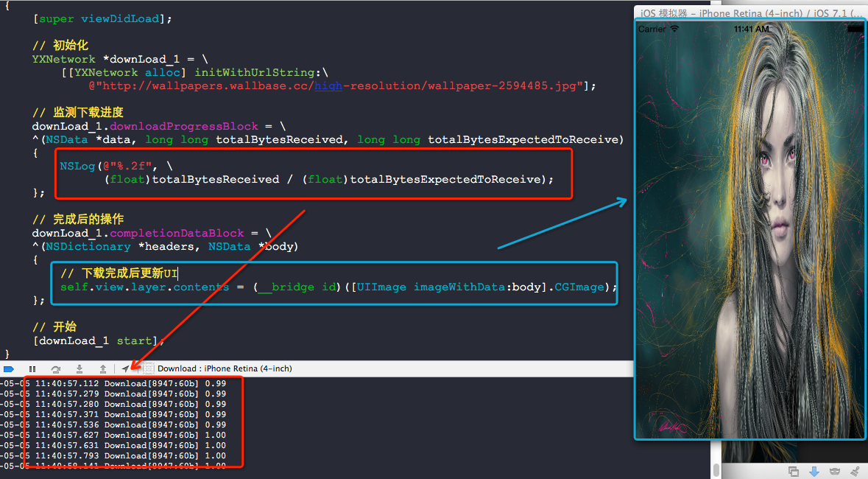
Task: Click 'NSDictionary *headers,' parameter
Action: coord(122,247)
